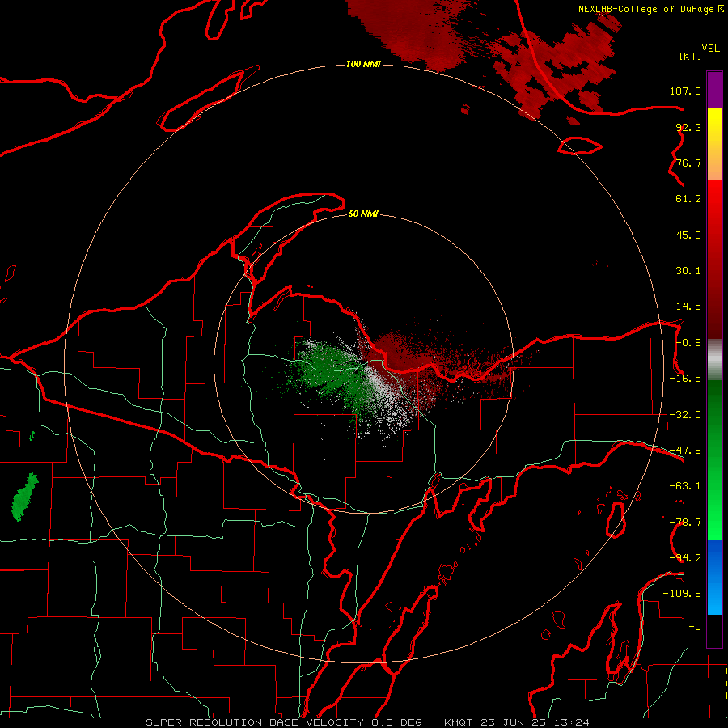Screen dimensions: 728x728
Task: Click the 100 NMI range ring label
Action: 363,64
